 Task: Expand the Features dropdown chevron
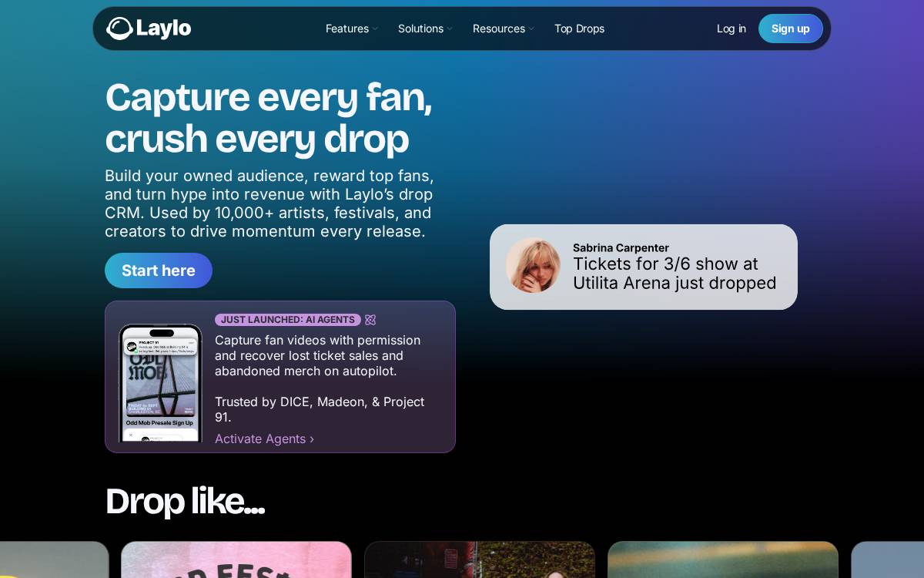click(375, 29)
